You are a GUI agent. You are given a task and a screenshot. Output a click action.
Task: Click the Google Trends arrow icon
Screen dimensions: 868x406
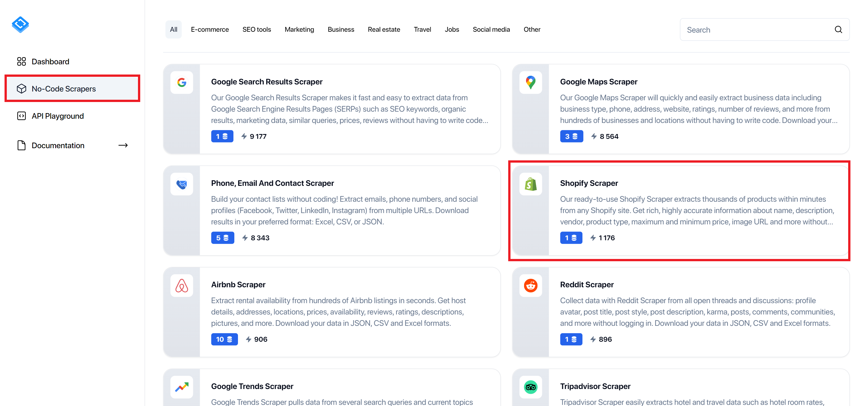tap(182, 387)
